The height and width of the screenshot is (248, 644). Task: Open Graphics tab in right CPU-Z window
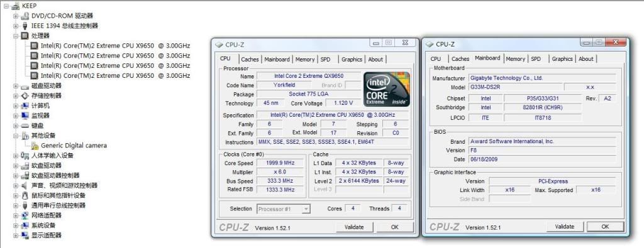point(562,59)
